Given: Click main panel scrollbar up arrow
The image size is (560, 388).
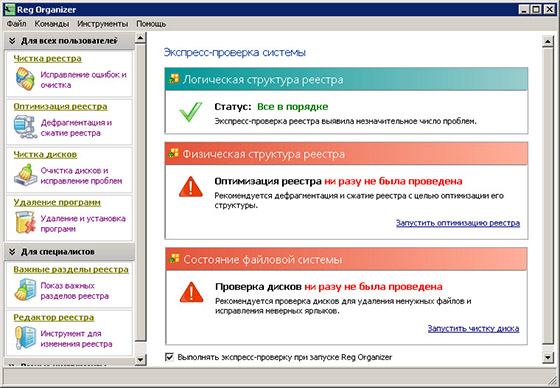Looking at the screenshot, I should pos(548,42).
